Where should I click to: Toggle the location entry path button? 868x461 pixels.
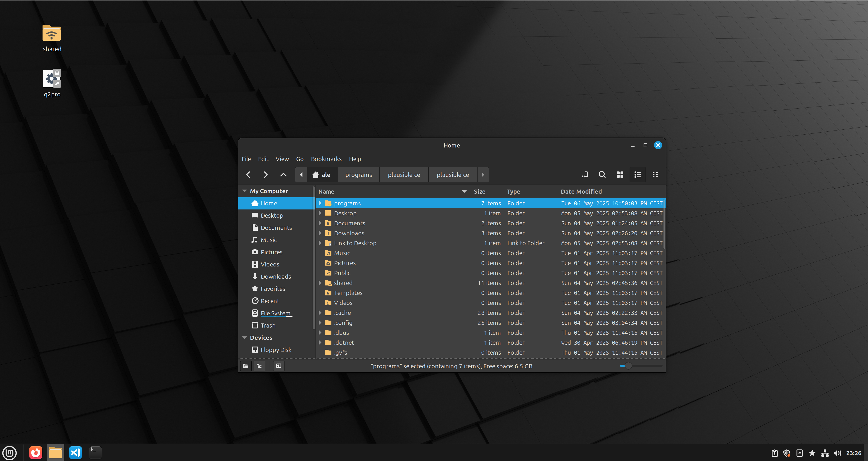584,175
